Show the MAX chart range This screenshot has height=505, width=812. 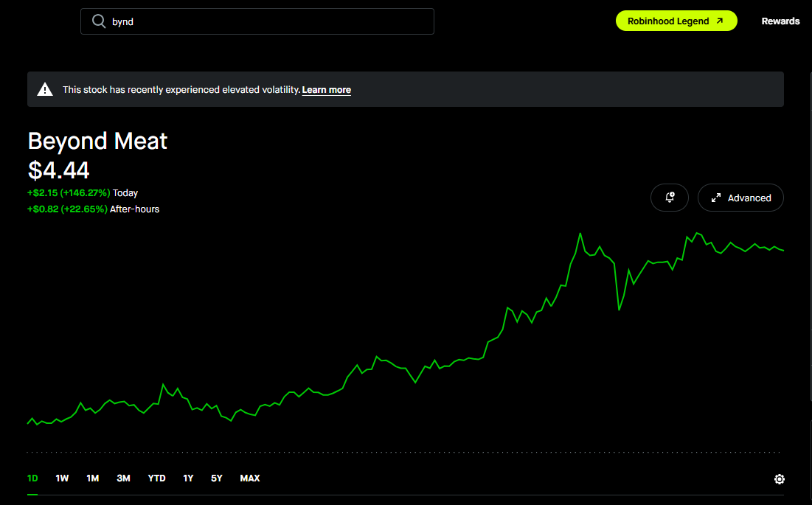(249, 478)
